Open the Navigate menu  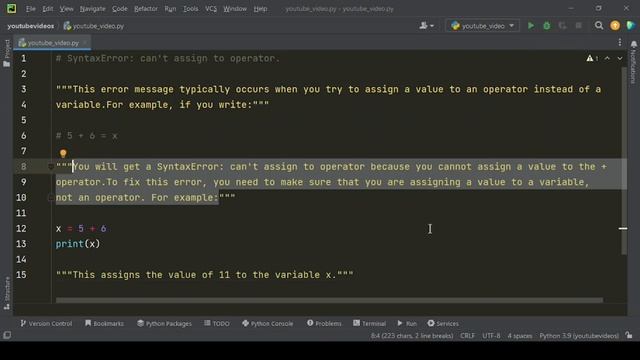(92, 9)
